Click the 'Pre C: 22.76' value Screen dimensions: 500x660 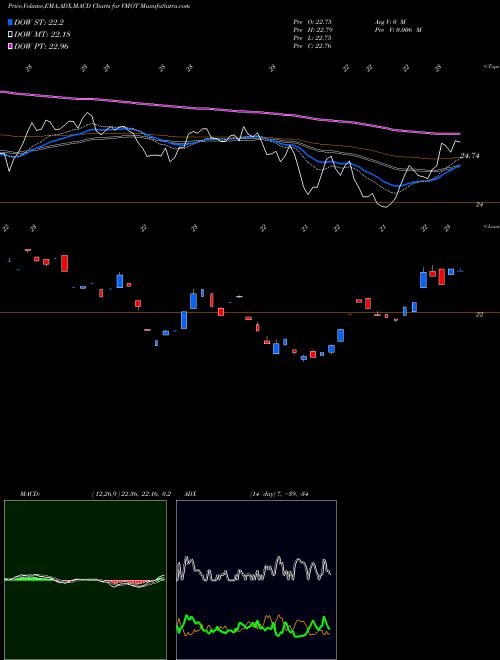(313, 46)
